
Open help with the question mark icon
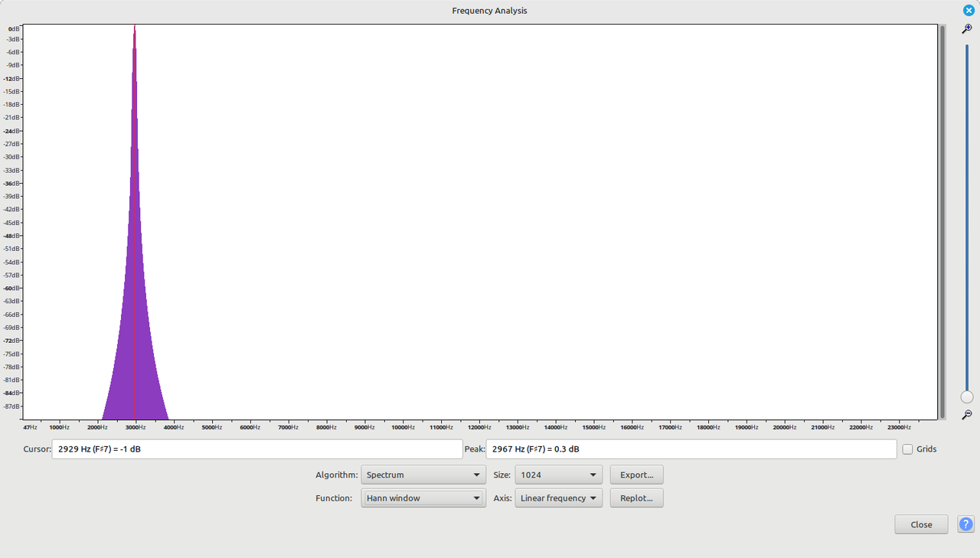965,524
